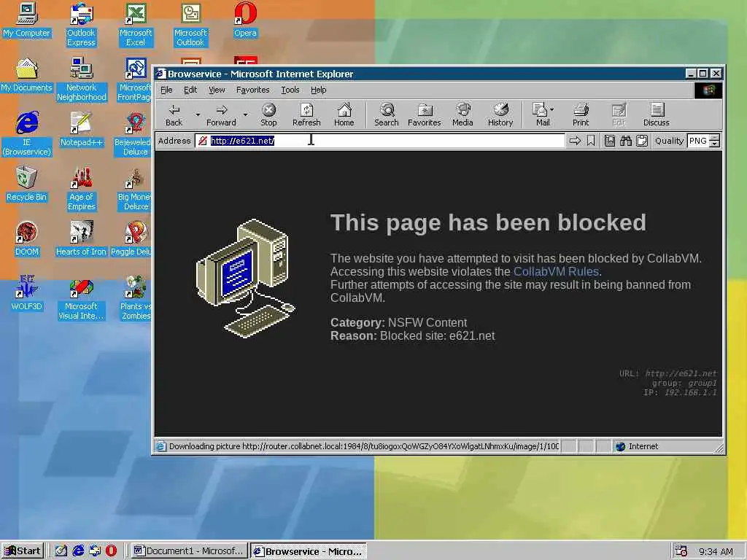Click the address bar URL field
Viewport: 747px width, 560px height.
tap(380, 141)
